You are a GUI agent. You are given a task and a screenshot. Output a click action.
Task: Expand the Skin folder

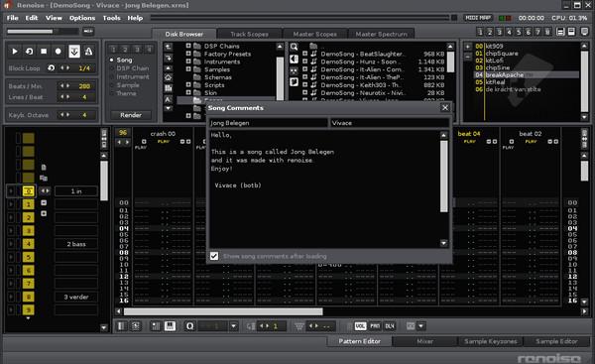point(188,92)
